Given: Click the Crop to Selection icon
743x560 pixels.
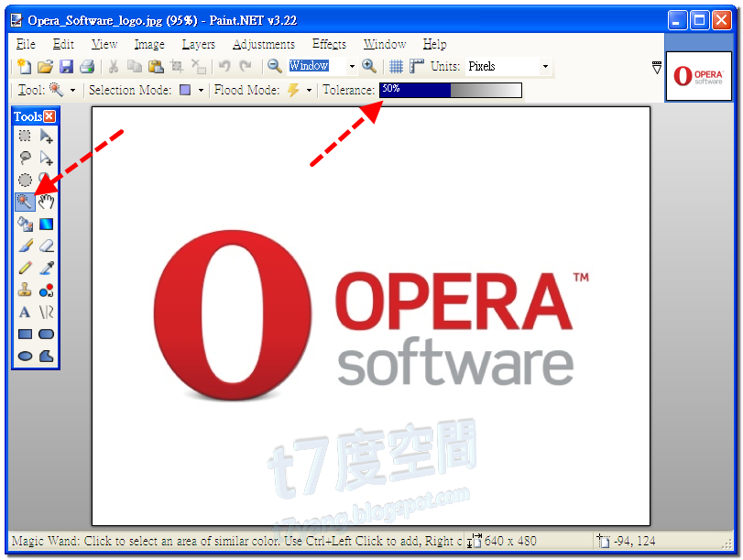Looking at the screenshot, I should [177, 66].
